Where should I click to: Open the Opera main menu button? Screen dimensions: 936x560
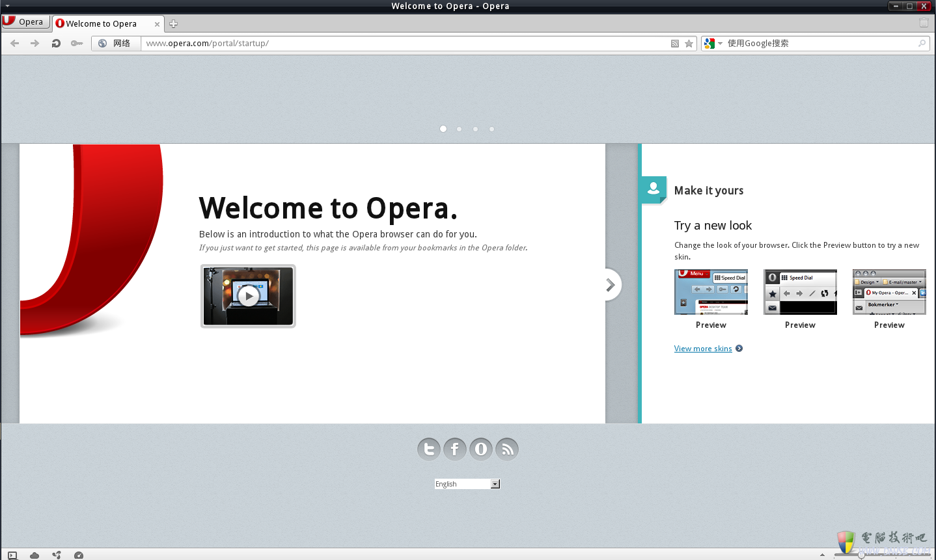pyautogui.click(x=25, y=21)
